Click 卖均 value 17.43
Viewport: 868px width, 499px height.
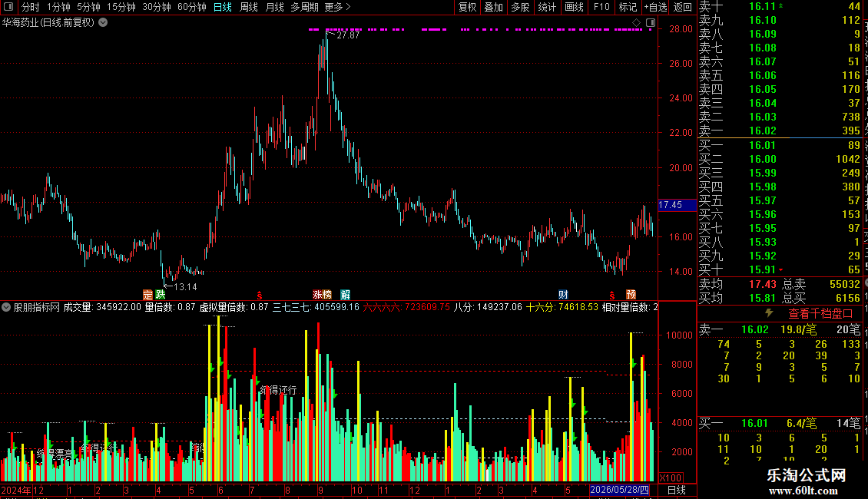pyautogui.click(x=762, y=284)
